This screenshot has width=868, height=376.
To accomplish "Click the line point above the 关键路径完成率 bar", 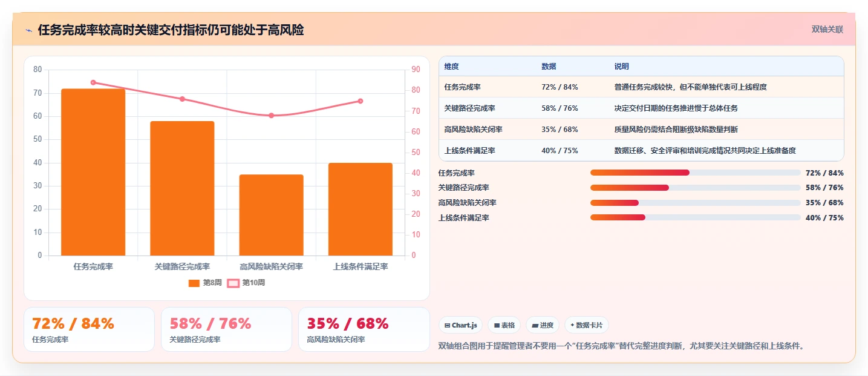I will tap(182, 99).
